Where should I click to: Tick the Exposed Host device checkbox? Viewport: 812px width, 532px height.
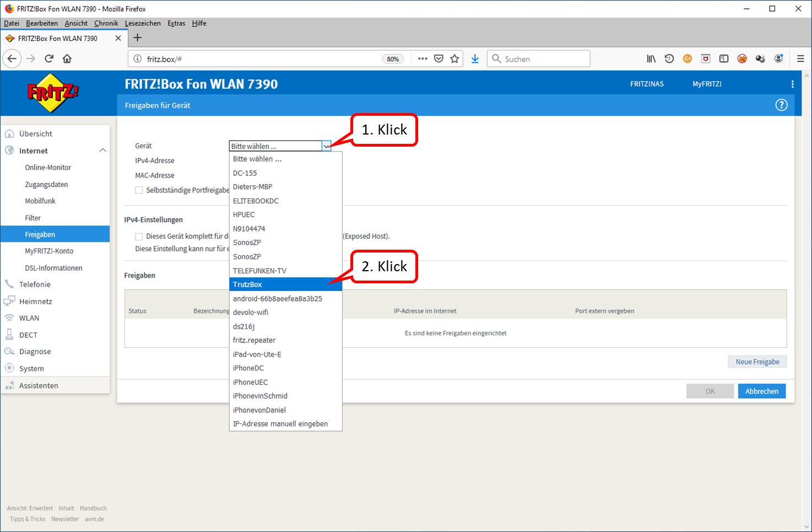pyautogui.click(x=139, y=236)
